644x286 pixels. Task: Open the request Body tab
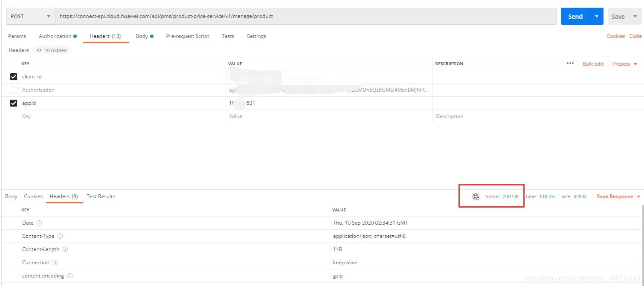(x=144, y=36)
